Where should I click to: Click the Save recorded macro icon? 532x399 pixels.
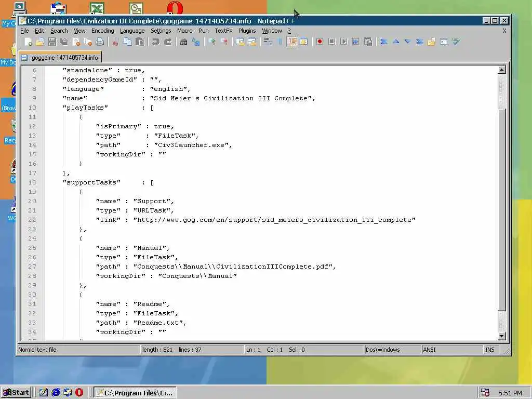tap(368, 42)
